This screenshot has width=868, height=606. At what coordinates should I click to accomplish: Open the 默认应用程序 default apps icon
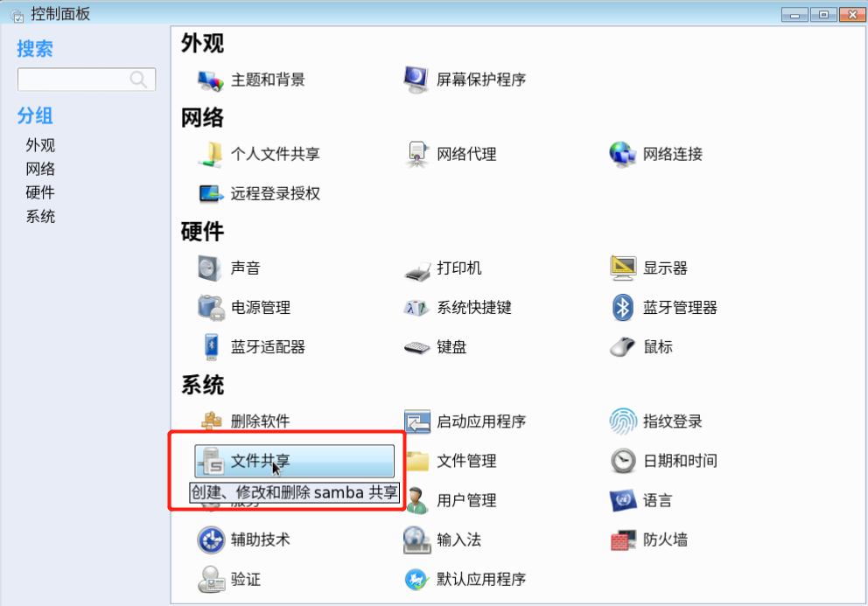[416, 580]
